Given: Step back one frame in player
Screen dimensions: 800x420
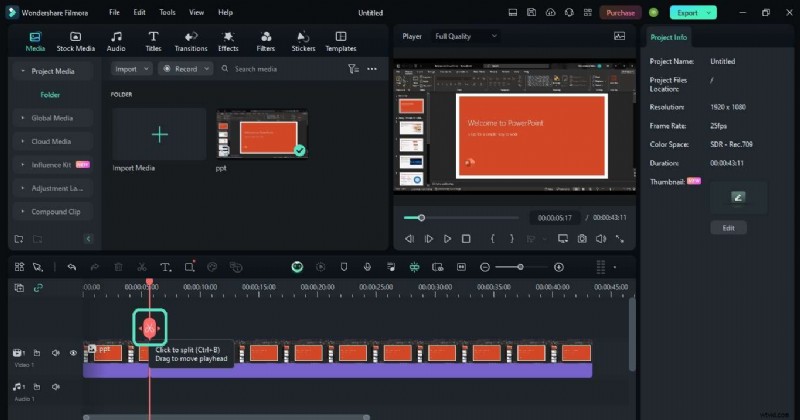Looking at the screenshot, I should tap(409, 239).
